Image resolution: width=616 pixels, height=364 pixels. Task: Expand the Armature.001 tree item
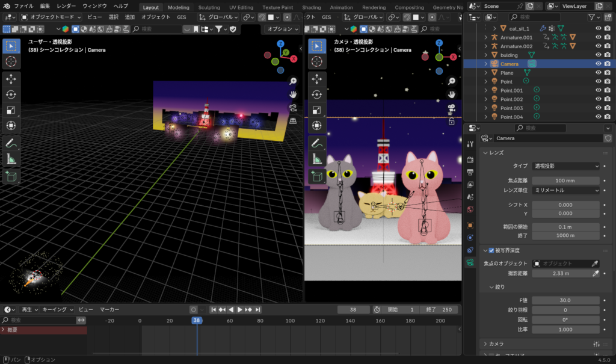[x=486, y=37]
